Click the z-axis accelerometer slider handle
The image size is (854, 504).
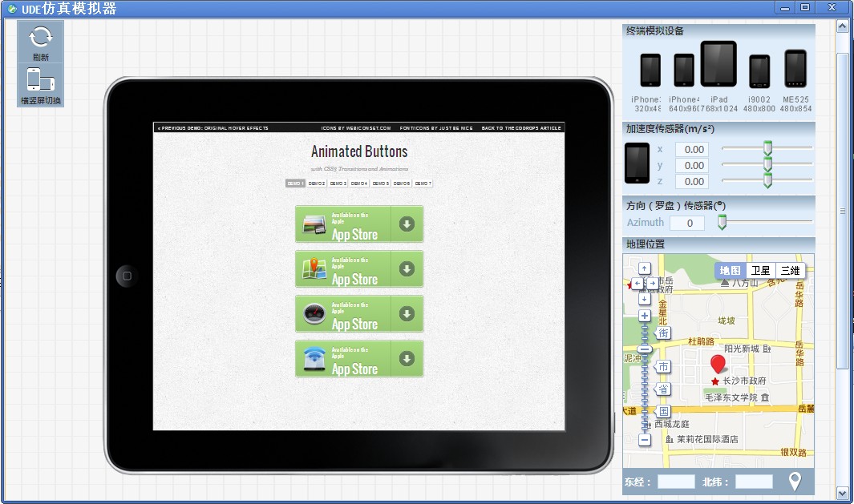pos(767,181)
